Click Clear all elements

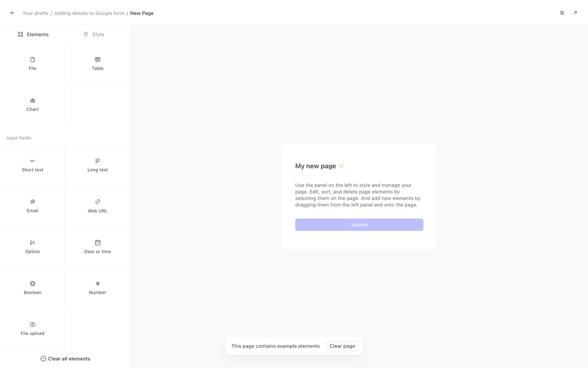[x=65, y=358]
